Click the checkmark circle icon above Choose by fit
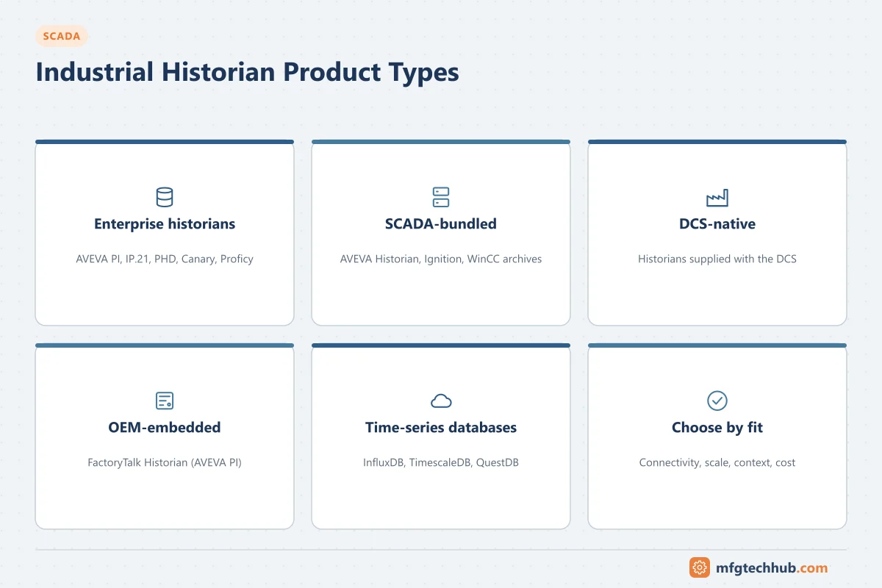This screenshot has height=588, width=882. tap(717, 401)
